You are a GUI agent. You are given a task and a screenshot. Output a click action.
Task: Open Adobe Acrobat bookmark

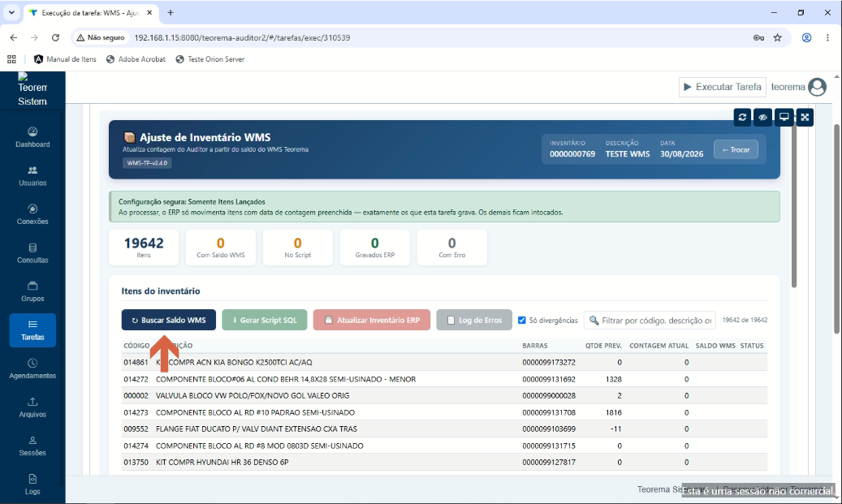click(136, 59)
